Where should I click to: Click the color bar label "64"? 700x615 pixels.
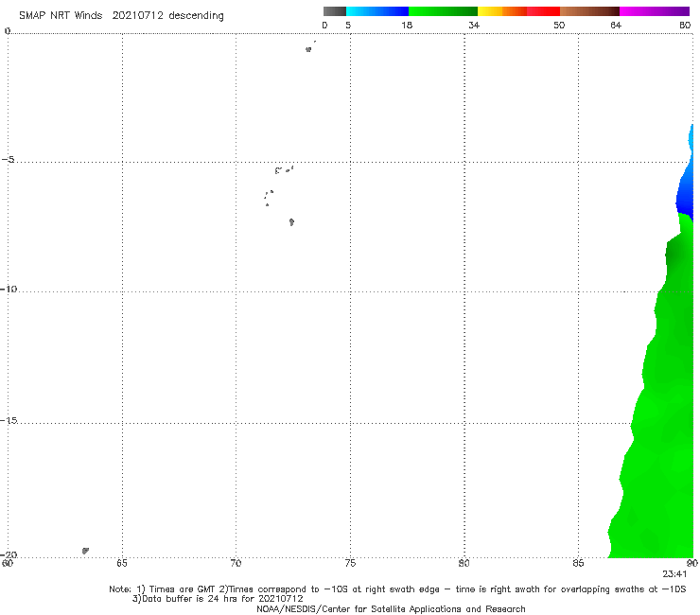(x=616, y=25)
